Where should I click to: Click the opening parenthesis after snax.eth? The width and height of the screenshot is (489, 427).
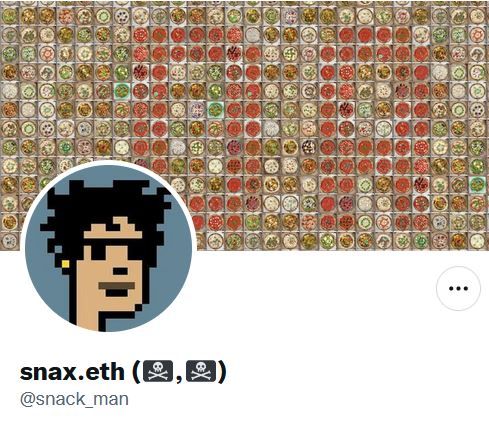[136, 371]
